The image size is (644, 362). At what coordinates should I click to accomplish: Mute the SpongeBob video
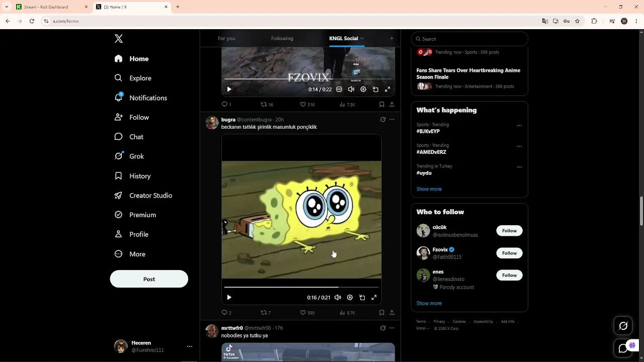pos(338,298)
